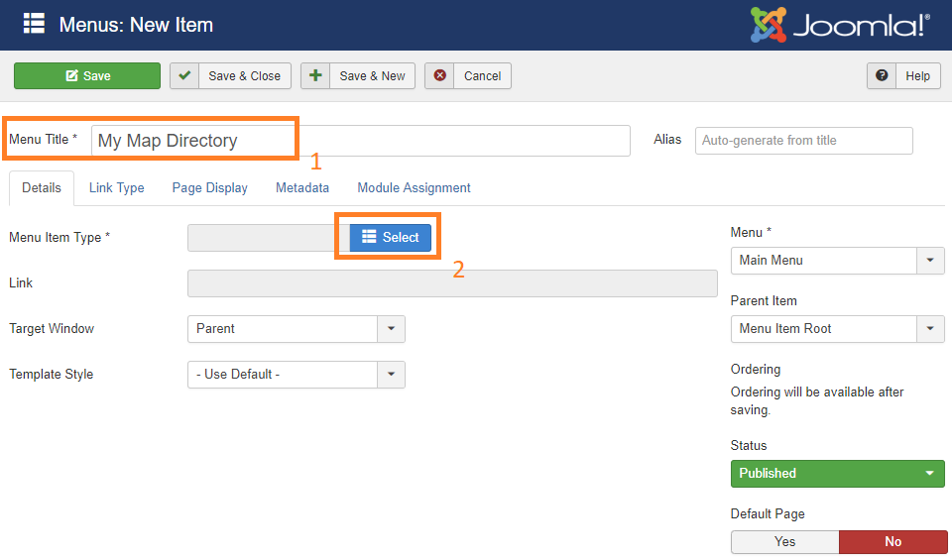
Task: Click the 'Ordering will be available after saving' text
Action: pos(816,401)
